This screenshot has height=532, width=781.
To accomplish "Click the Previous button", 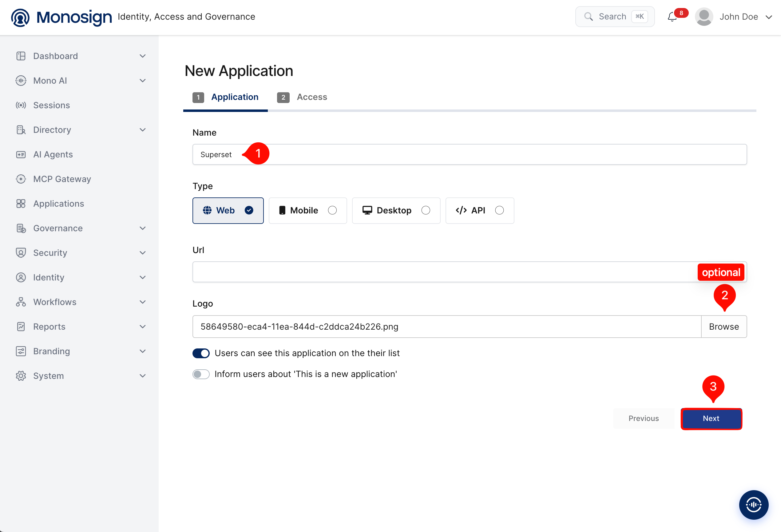I will point(644,419).
